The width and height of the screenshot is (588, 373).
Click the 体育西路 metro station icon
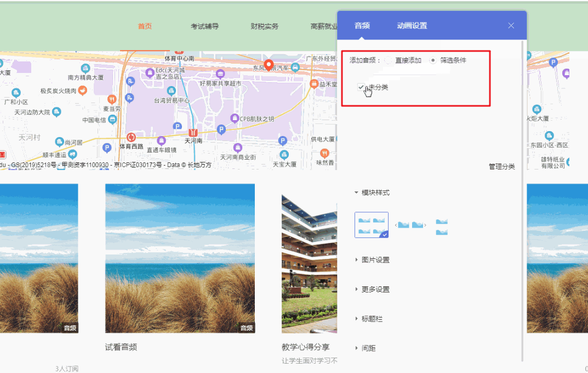point(131,137)
